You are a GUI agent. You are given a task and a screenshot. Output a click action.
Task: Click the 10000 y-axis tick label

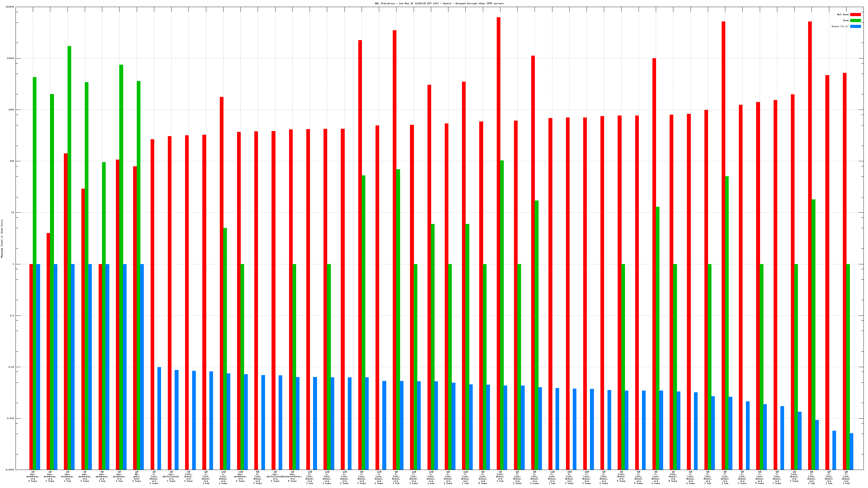click(11, 58)
